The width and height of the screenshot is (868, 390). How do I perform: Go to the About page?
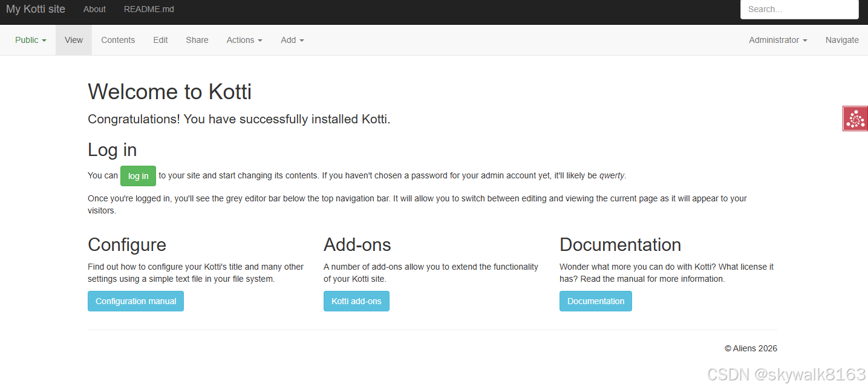pyautogui.click(x=94, y=9)
